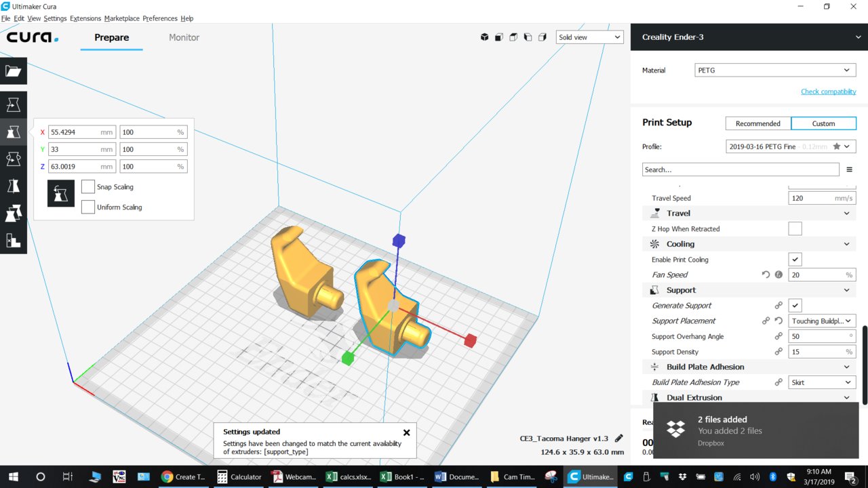The height and width of the screenshot is (488, 868).
Task: Collapse the Travel settings section
Action: coord(749,213)
